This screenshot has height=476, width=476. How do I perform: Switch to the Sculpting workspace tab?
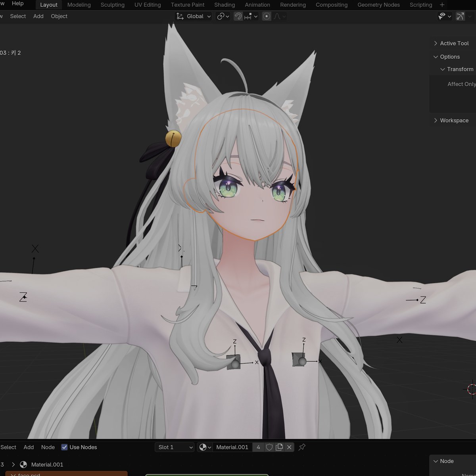pos(112,5)
